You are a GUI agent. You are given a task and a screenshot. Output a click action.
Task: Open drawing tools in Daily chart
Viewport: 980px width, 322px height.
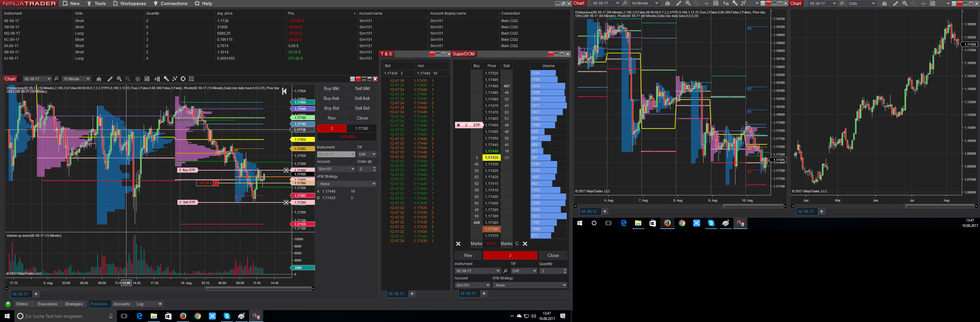pos(896,3)
